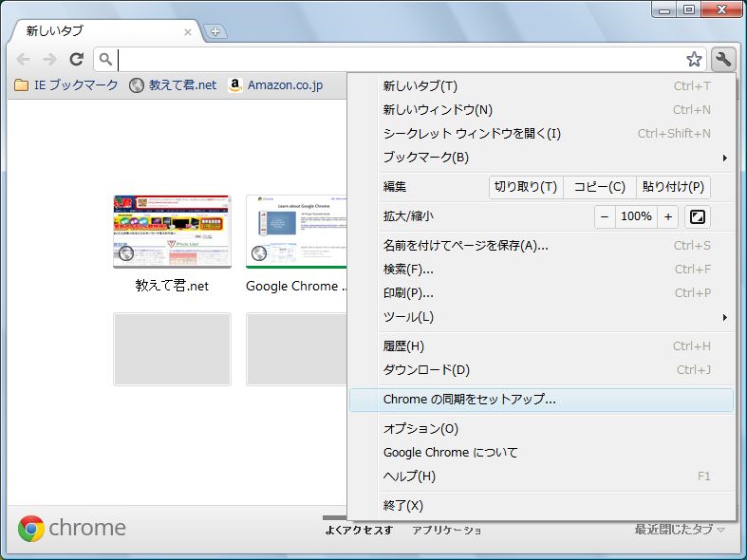Minimize the Chrome window

664,9
